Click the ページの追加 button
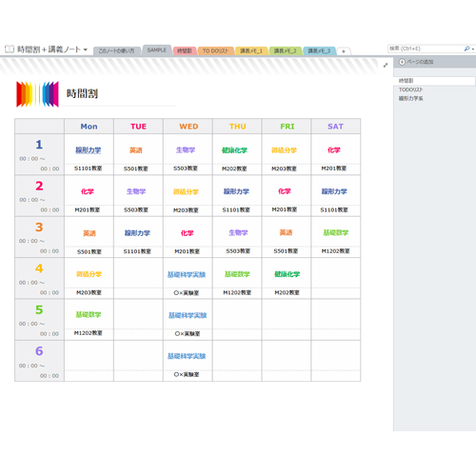 coord(416,62)
